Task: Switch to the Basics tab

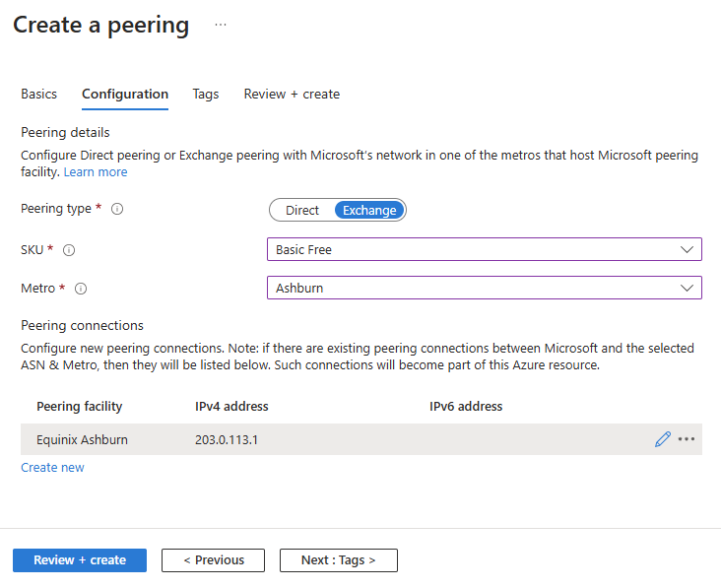Action: point(39,95)
